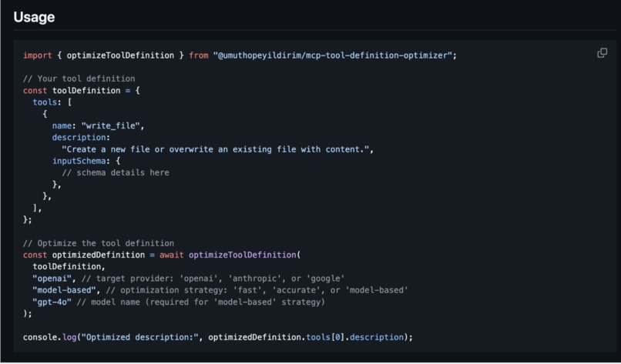Click the optimizeToolDefinition( call after await
Screen dimensions: 621x364
[244, 255]
